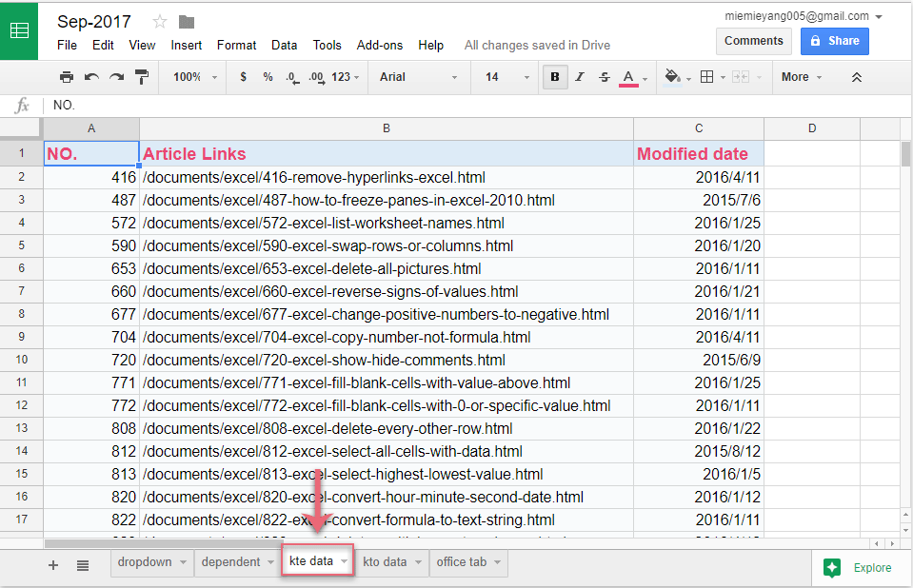
Task: Open the move-to-folder icon
Action: coord(187,22)
